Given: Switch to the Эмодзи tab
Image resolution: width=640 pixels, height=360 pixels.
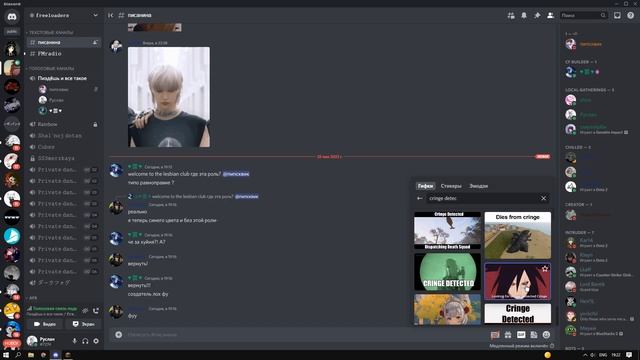Looking at the screenshot, I should pos(478,186).
